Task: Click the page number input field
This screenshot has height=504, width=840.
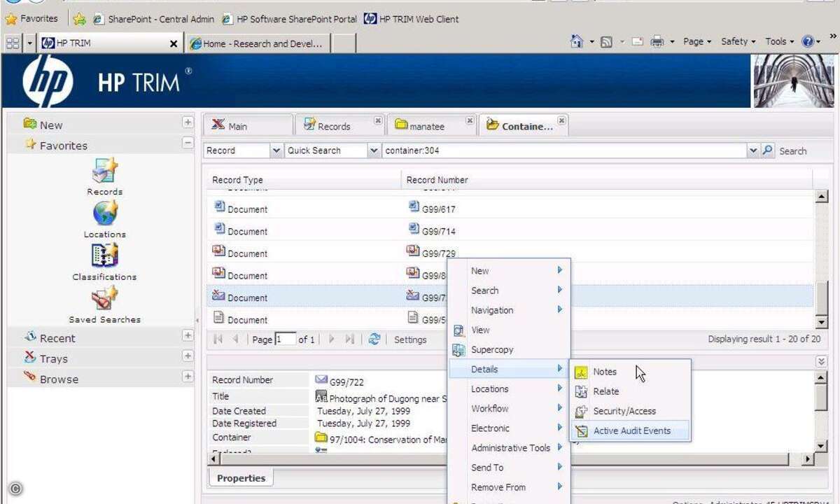Action: pos(285,339)
